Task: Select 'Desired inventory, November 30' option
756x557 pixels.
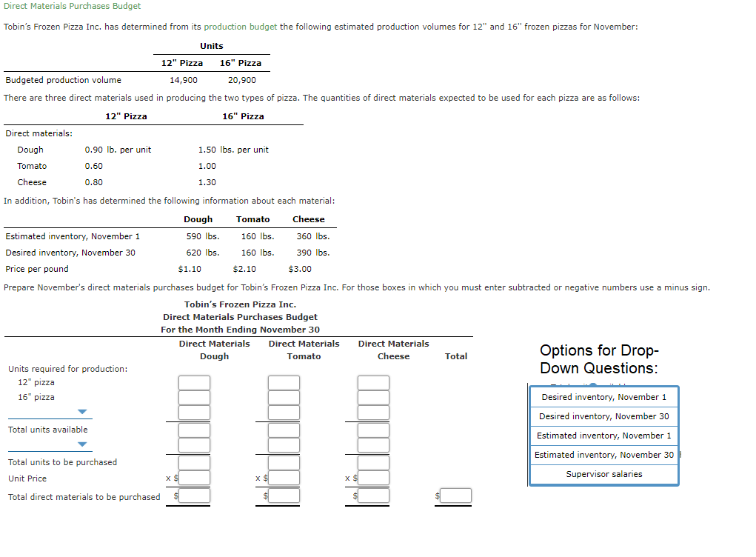Action: pos(604,417)
